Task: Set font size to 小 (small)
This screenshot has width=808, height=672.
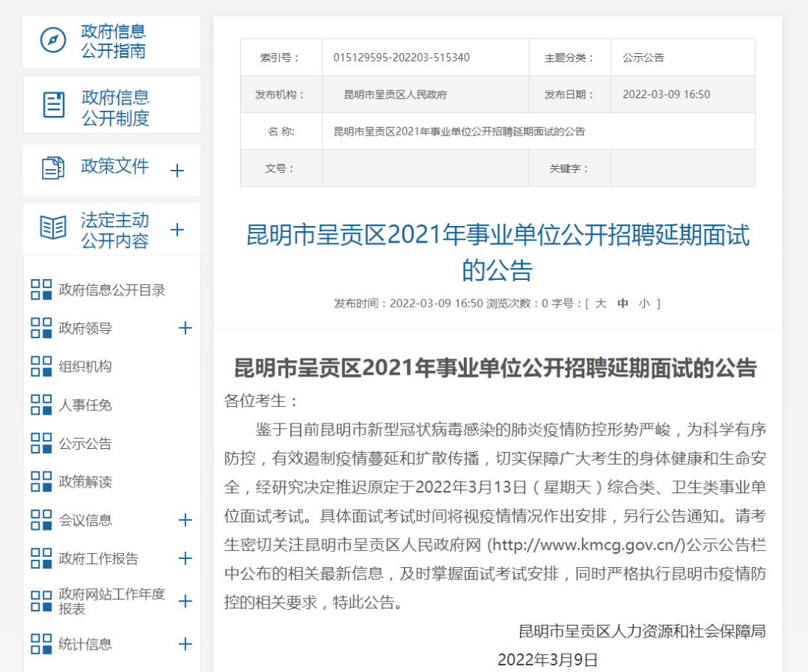Action: [x=644, y=304]
